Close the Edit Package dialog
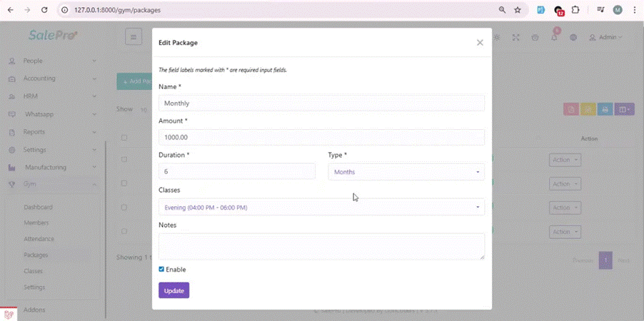This screenshot has width=644, height=321. (x=480, y=43)
